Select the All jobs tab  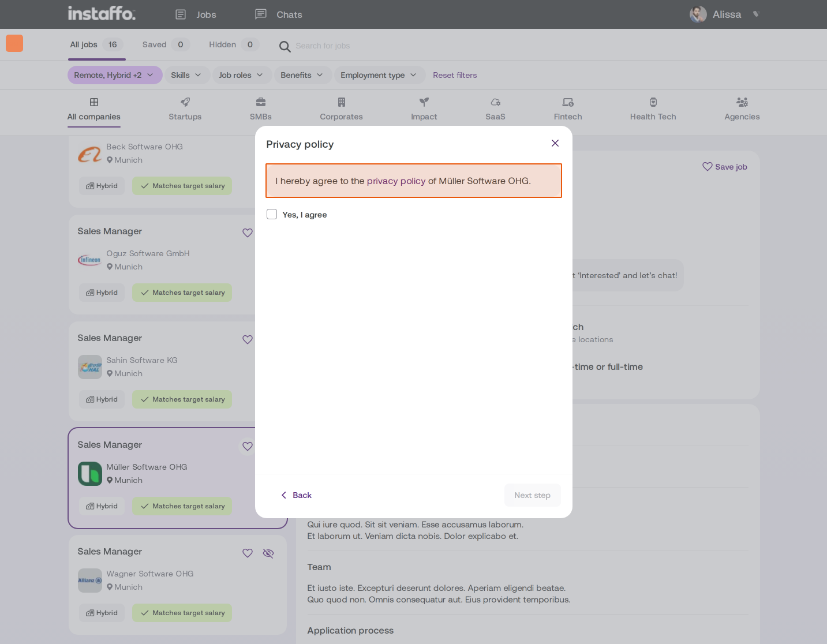tap(96, 44)
